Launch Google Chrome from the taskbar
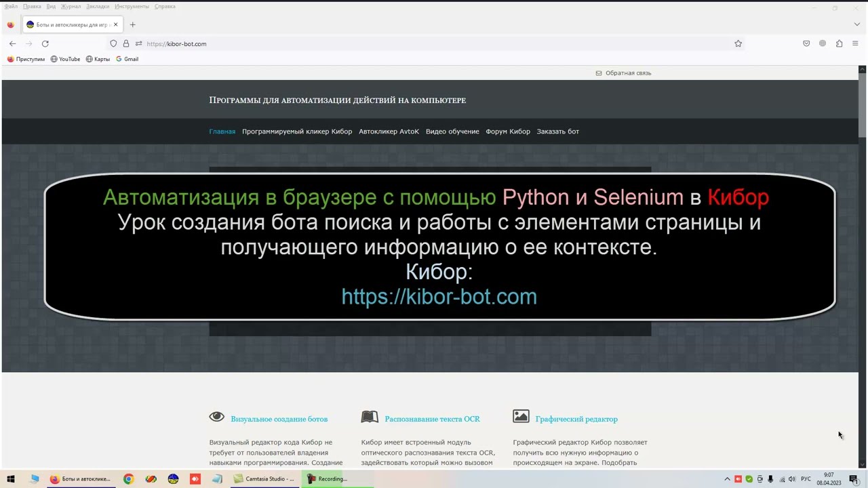The width and height of the screenshot is (868, 488). point(129,479)
